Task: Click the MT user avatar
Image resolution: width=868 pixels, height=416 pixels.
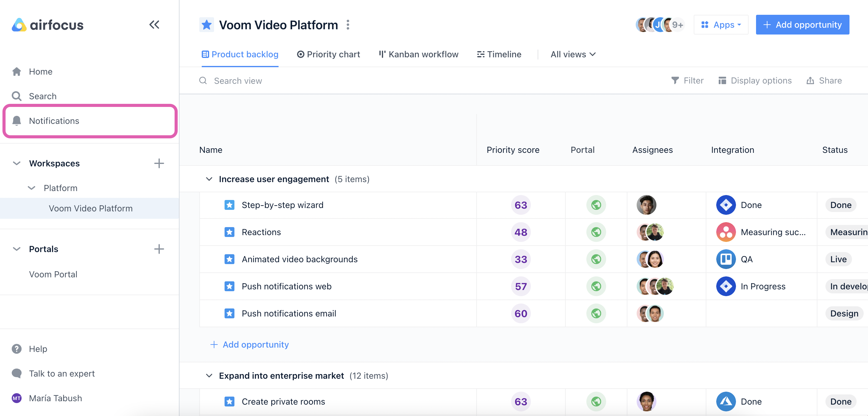Action: pos(17,398)
